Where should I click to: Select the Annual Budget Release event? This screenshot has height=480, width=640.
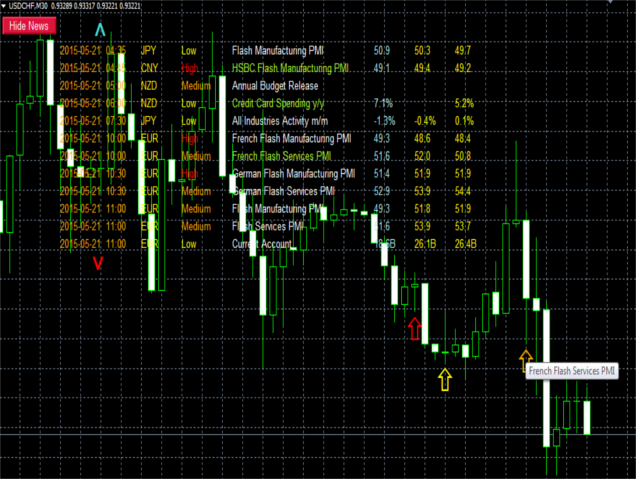[275, 86]
